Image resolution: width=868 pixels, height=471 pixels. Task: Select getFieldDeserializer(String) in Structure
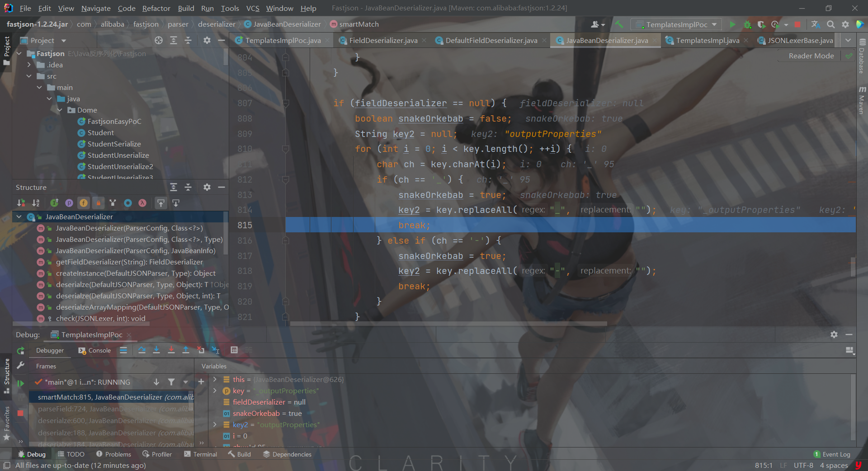tap(129, 262)
